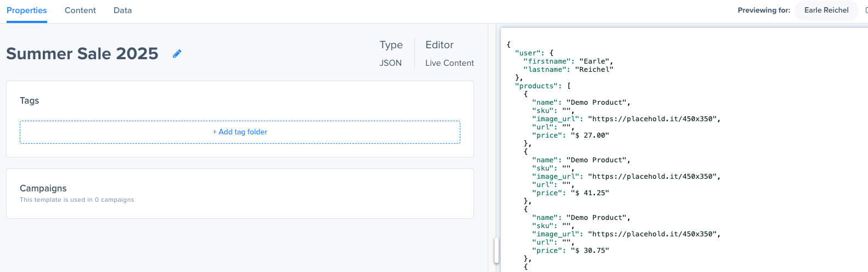
Task: Click the text about 0 campaigns usage
Action: pyautogui.click(x=77, y=200)
